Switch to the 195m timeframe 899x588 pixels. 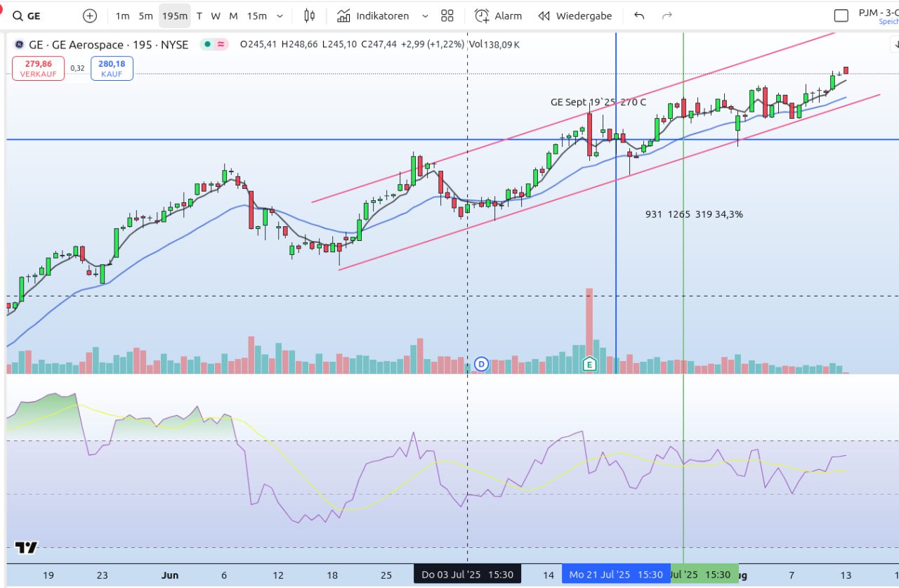175,15
